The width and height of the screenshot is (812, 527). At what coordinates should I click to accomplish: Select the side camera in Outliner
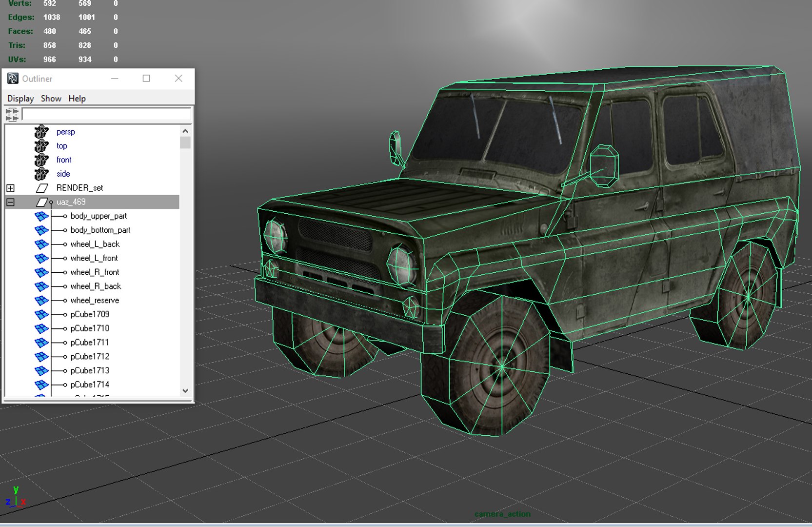click(x=63, y=174)
